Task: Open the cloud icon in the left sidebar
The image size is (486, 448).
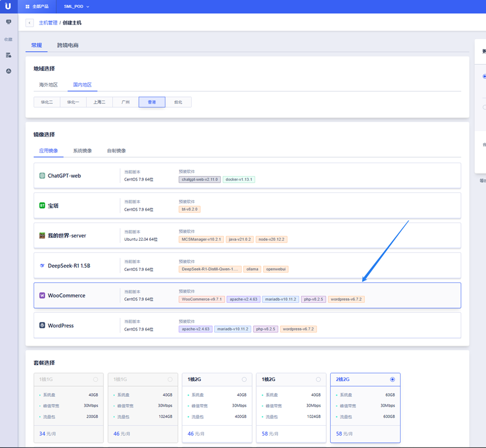Action: click(x=9, y=71)
